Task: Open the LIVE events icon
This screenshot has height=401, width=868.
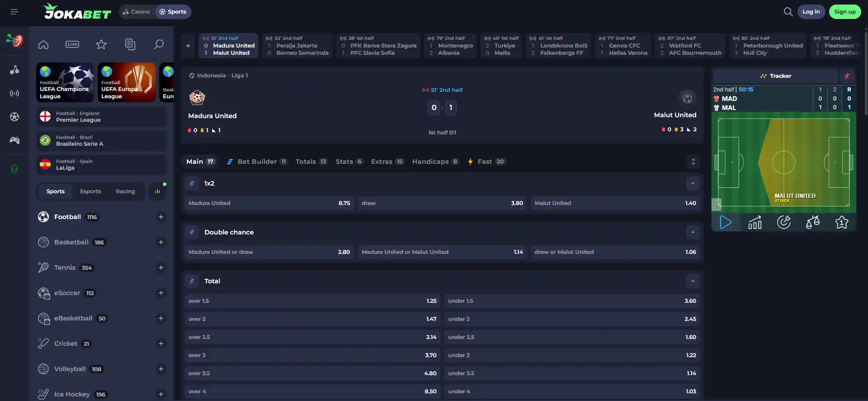Action: tap(72, 44)
